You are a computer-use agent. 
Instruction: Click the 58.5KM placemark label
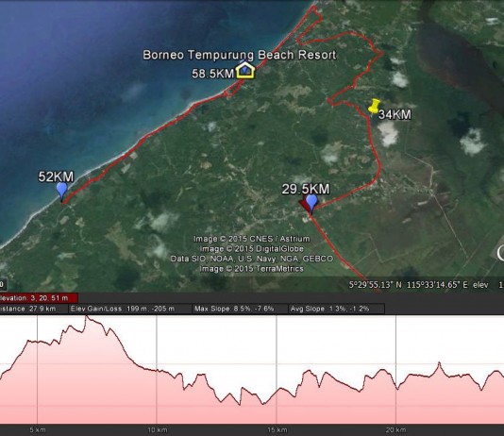pyautogui.click(x=212, y=74)
